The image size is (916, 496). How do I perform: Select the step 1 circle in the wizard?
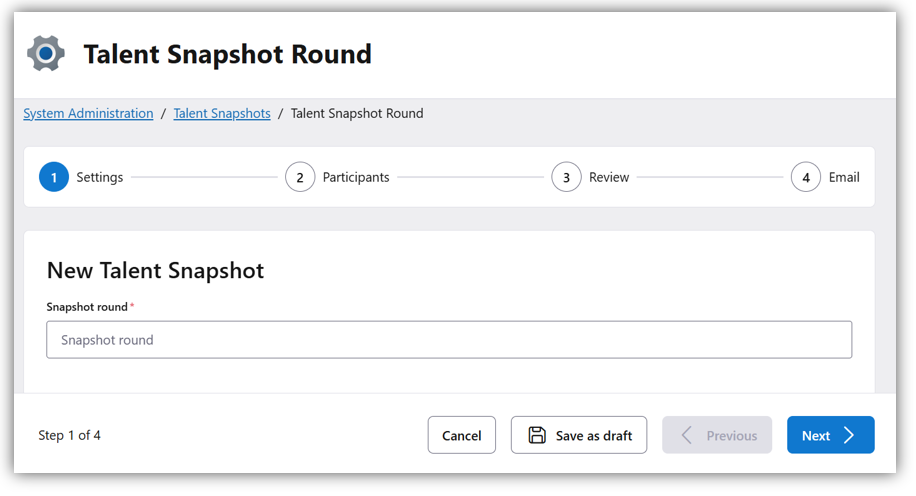(x=54, y=177)
